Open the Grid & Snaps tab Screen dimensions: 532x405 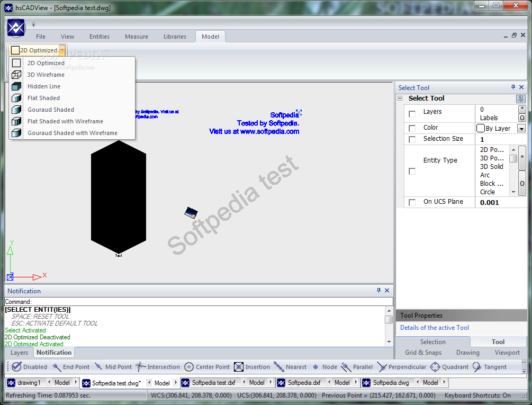point(423,353)
